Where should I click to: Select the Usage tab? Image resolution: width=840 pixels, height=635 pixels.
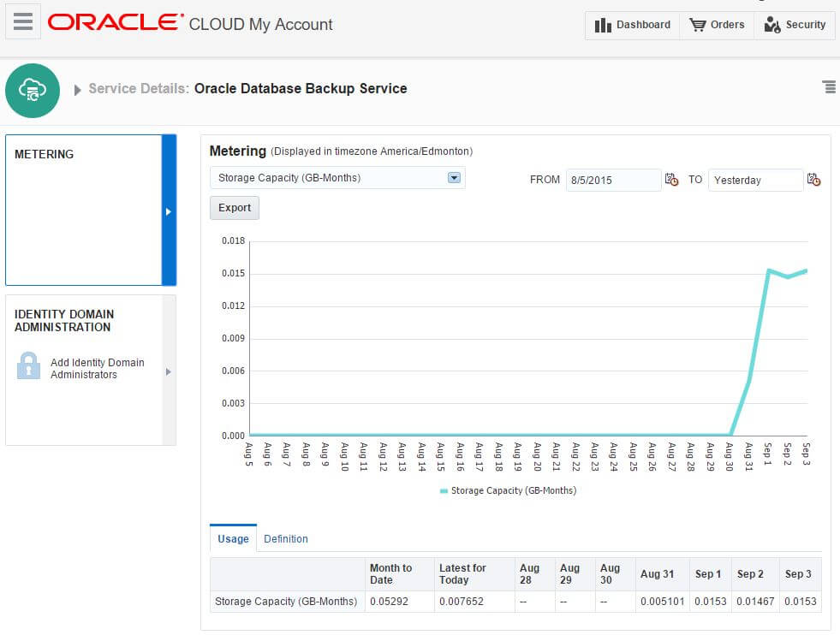coord(233,539)
